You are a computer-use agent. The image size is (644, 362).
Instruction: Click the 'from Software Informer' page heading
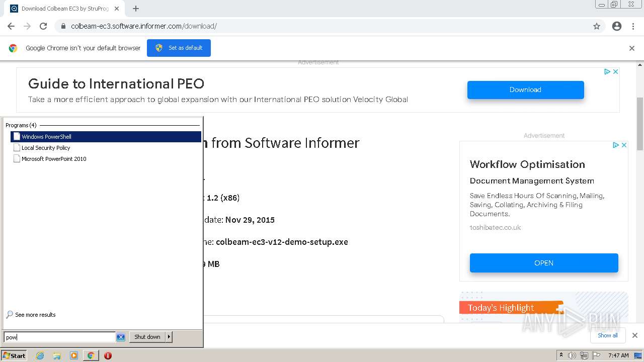coord(285,143)
